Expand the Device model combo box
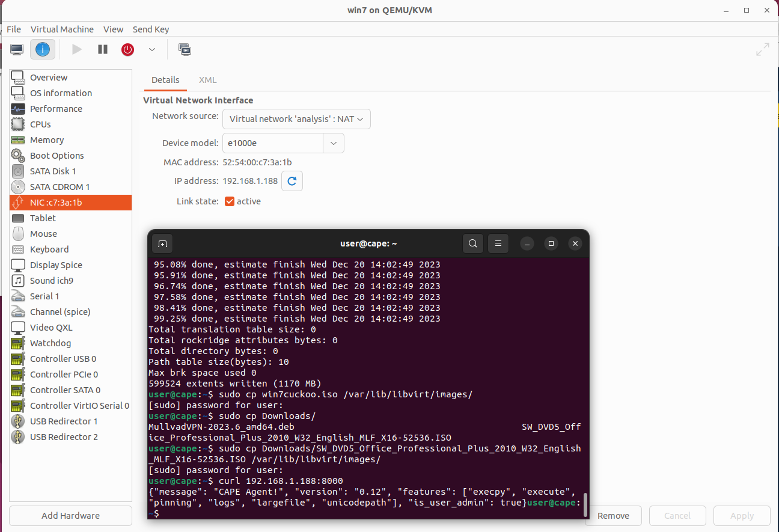779x532 pixels. (334, 143)
